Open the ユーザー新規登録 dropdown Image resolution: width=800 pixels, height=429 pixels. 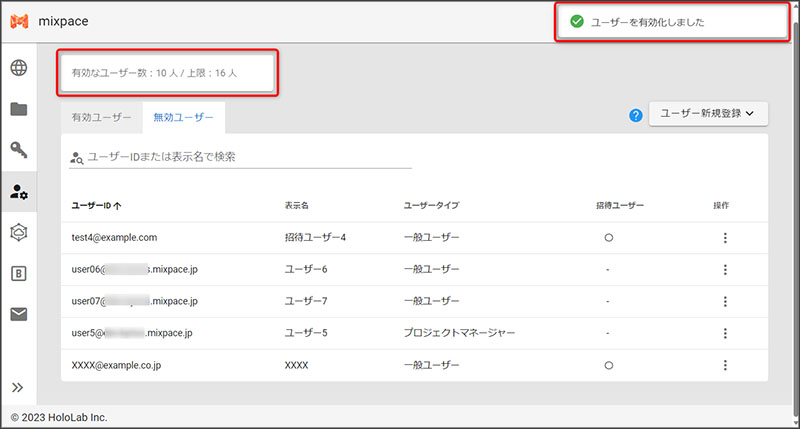tap(708, 114)
